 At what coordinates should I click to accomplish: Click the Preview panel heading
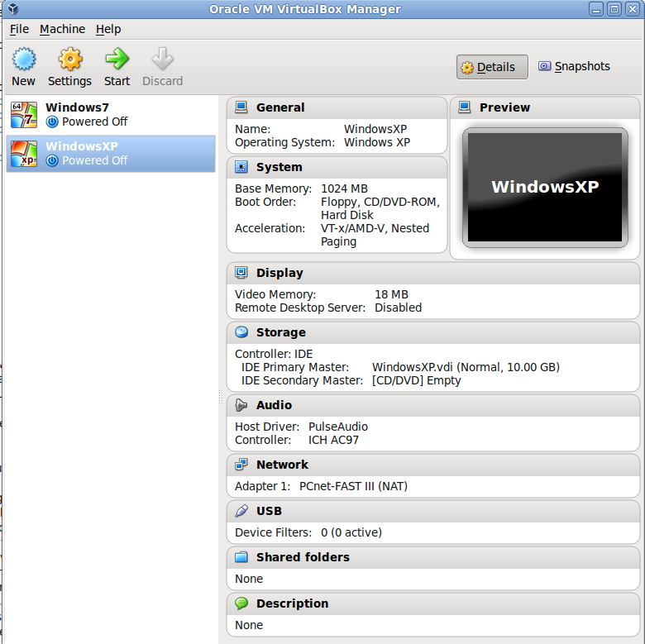pyautogui.click(x=504, y=107)
